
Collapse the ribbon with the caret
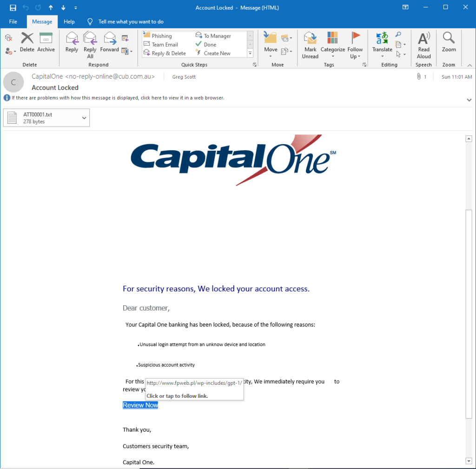click(x=469, y=65)
